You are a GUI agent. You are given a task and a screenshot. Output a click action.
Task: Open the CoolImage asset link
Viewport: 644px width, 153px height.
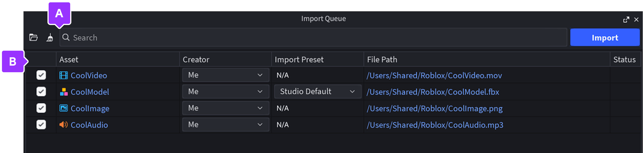90,109
